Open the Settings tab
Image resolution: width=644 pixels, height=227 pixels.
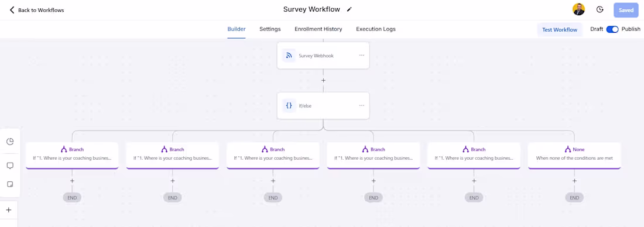tap(270, 29)
